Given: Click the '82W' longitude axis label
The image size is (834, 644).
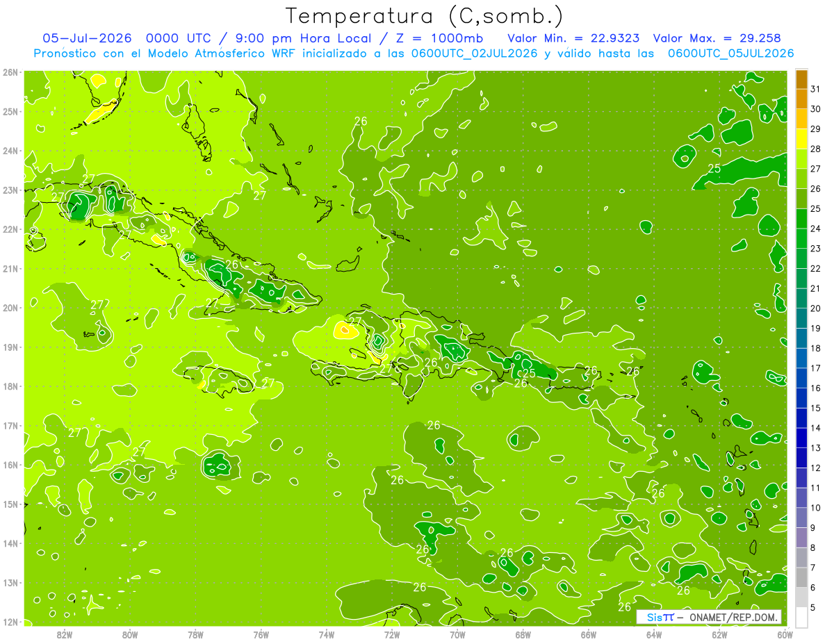Looking at the screenshot, I should click(x=65, y=634).
